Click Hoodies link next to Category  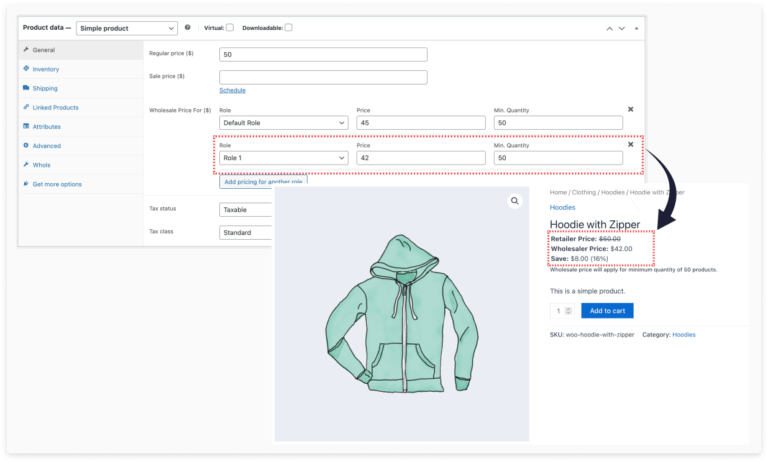(x=684, y=335)
